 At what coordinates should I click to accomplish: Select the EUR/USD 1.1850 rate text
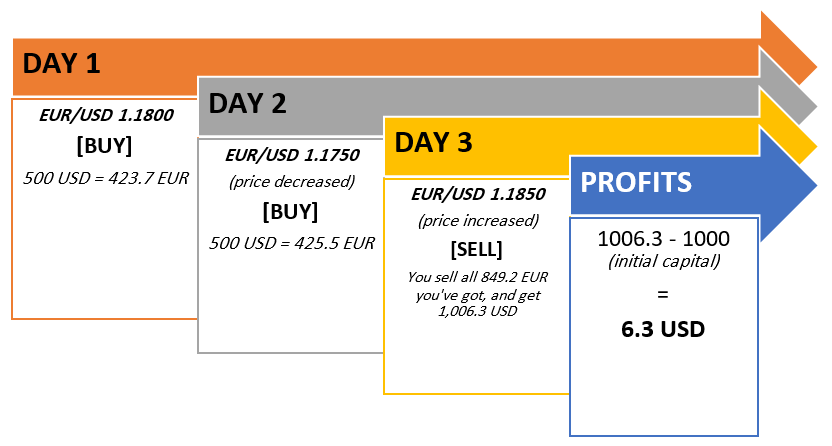[475, 193]
